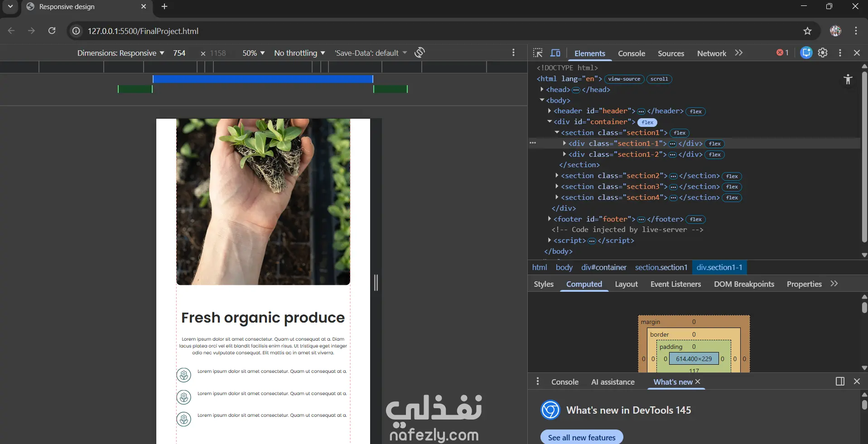Toggle the device toolbar icon
Viewport: 868px width, 444px height.
pos(555,53)
